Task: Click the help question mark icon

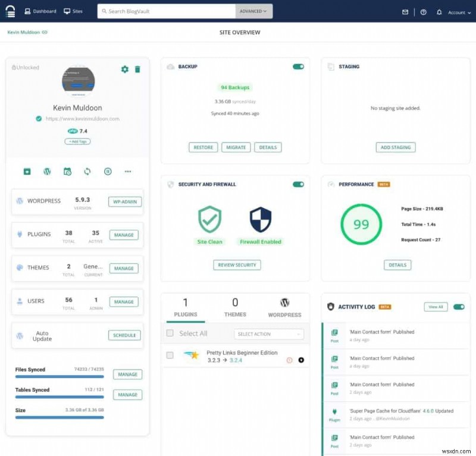Action: point(422,11)
